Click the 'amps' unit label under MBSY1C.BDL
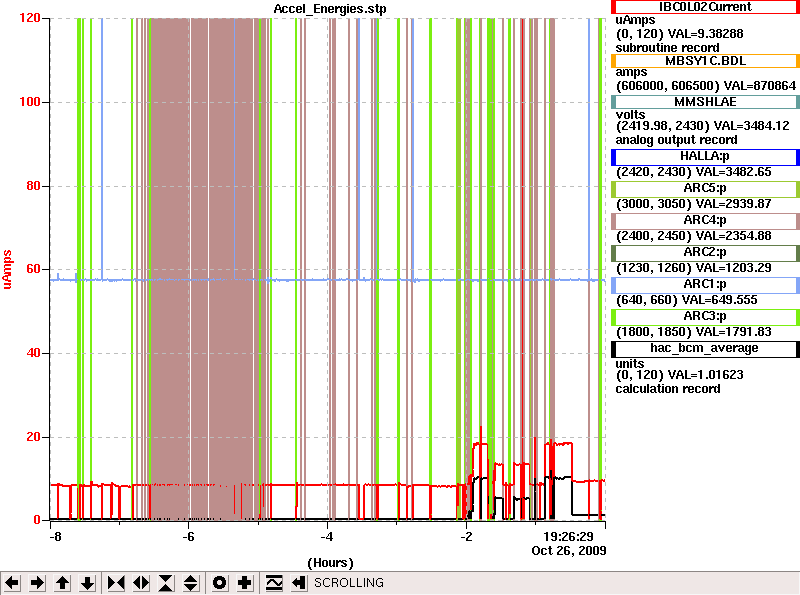Image resolution: width=800 pixels, height=595 pixels. (631, 72)
